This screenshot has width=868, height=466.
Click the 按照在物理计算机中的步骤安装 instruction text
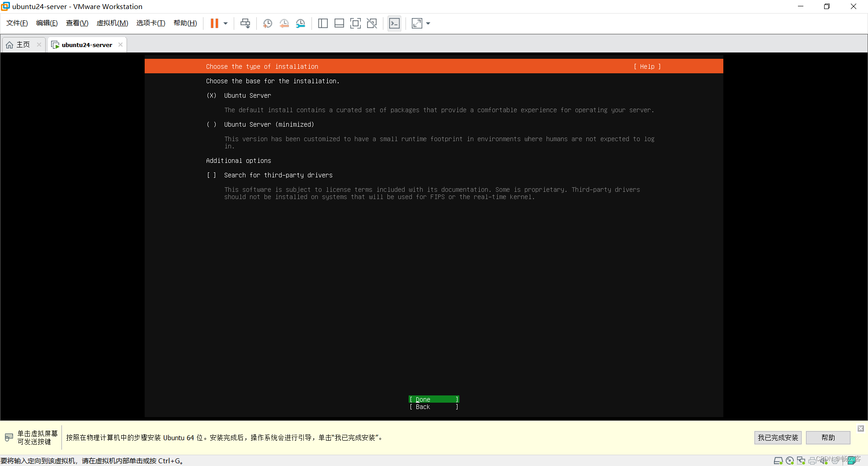pyautogui.click(x=225, y=437)
